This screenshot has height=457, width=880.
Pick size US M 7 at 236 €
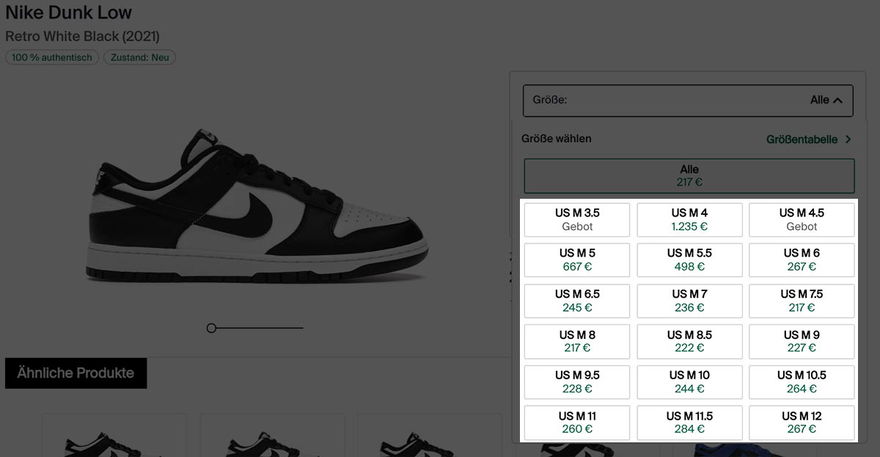tap(689, 301)
